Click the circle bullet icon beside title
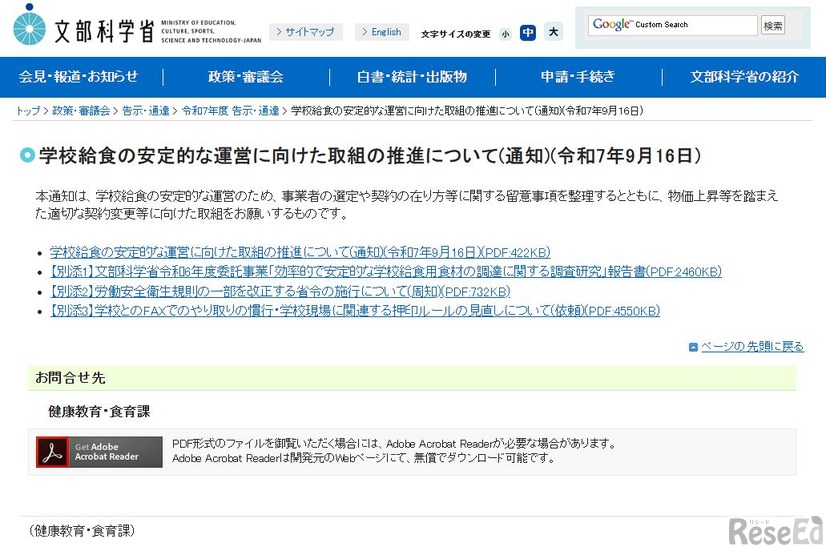The image size is (826, 547). pos(27,155)
